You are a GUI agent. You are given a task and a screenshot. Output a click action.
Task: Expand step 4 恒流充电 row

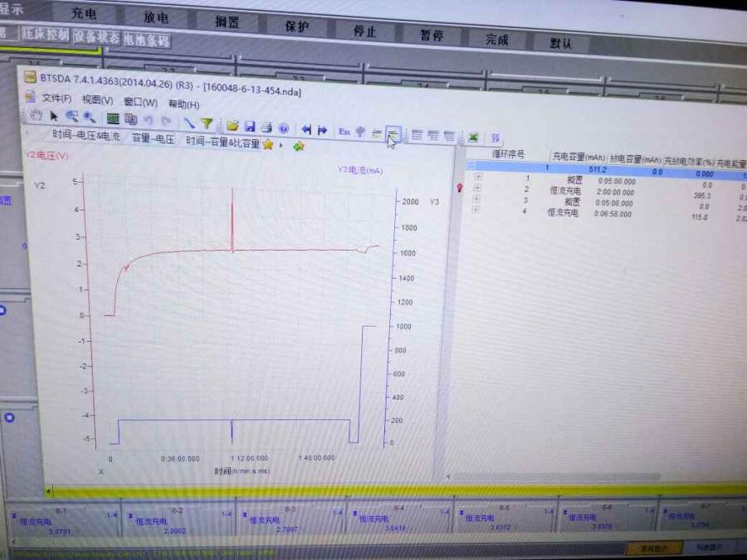(476, 210)
